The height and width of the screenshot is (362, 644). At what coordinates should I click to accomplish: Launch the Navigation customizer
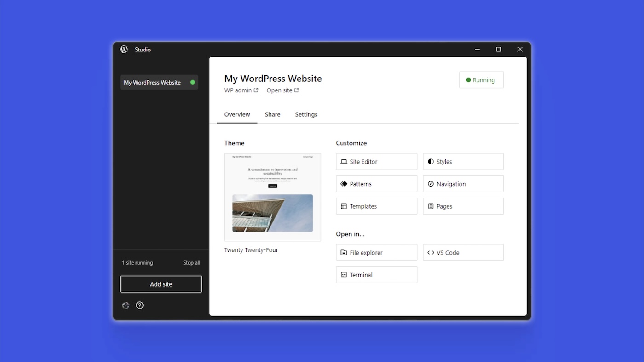(x=463, y=184)
